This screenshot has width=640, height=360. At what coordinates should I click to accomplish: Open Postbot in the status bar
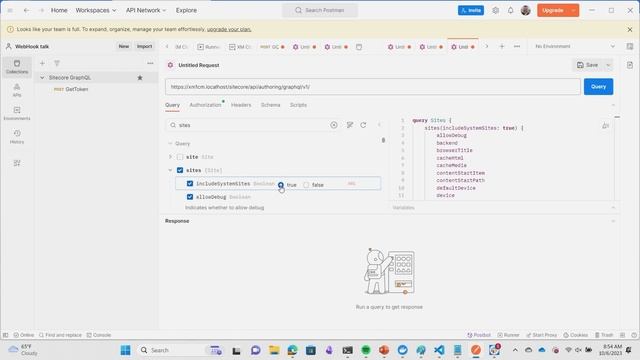point(479,335)
